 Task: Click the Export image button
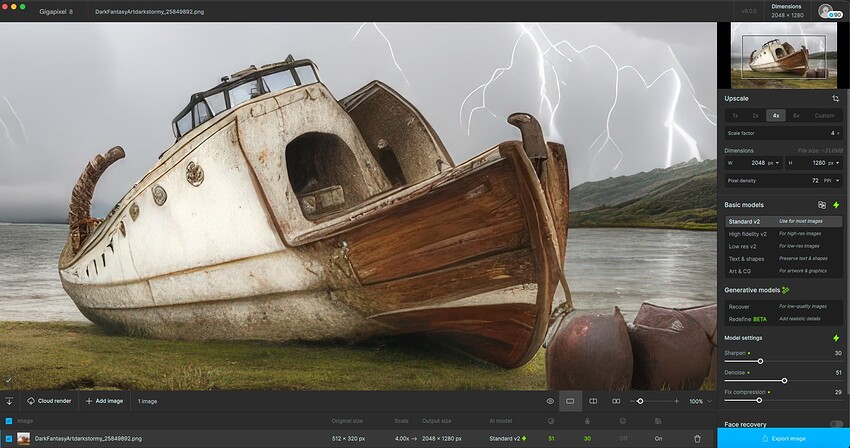click(783, 438)
